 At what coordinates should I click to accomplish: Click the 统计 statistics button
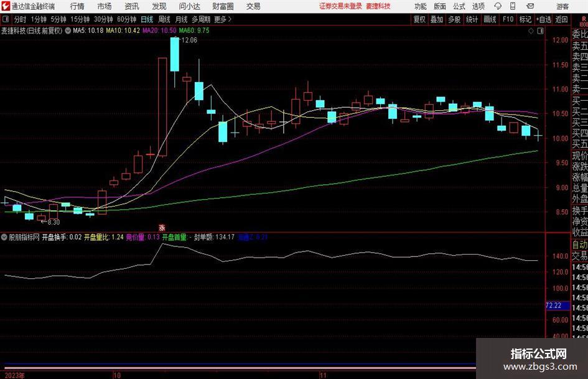[x=472, y=19]
